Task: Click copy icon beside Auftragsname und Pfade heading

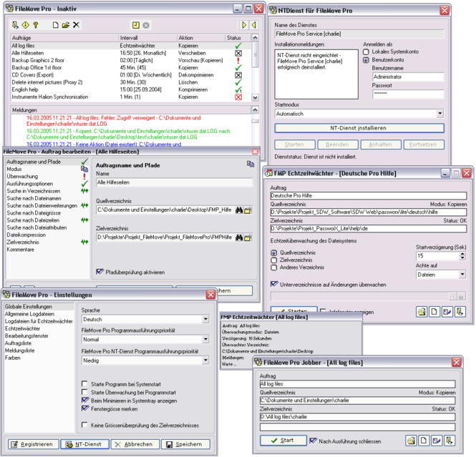Action: coord(251,164)
